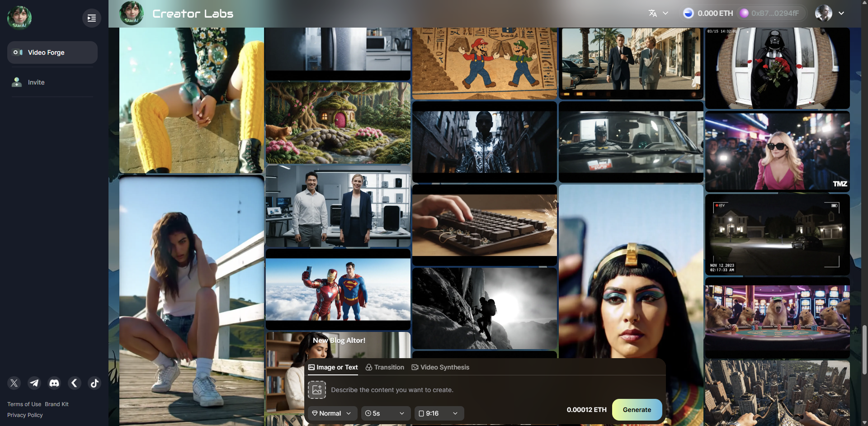Click the image upload icon in the prompt box

click(x=317, y=390)
